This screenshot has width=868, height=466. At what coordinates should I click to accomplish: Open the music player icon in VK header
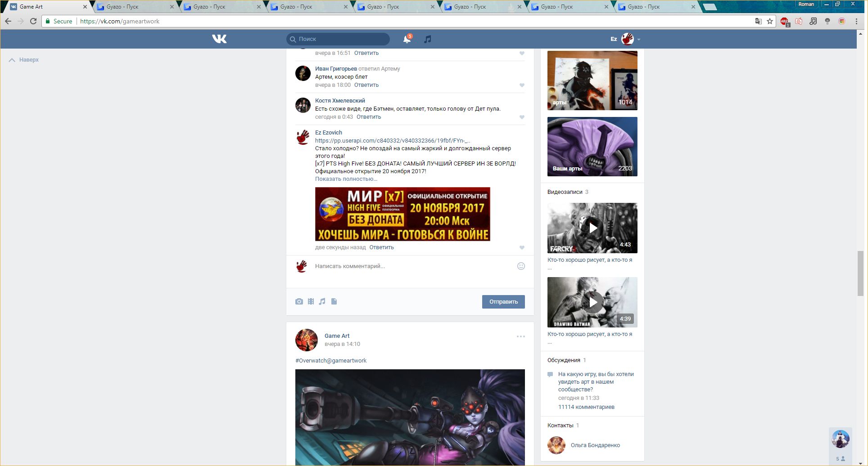point(428,39)
